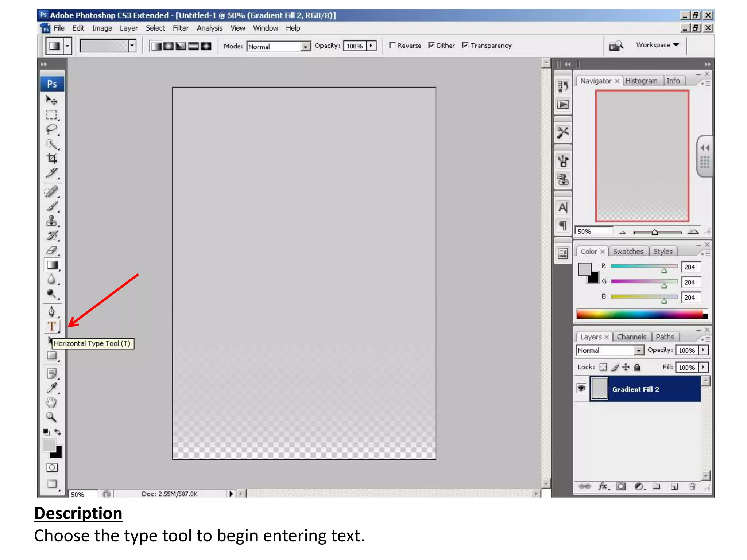The image size is (747, 560).
Task: Hide the Gradient Fill 2 layer
Action: point(581,389)
